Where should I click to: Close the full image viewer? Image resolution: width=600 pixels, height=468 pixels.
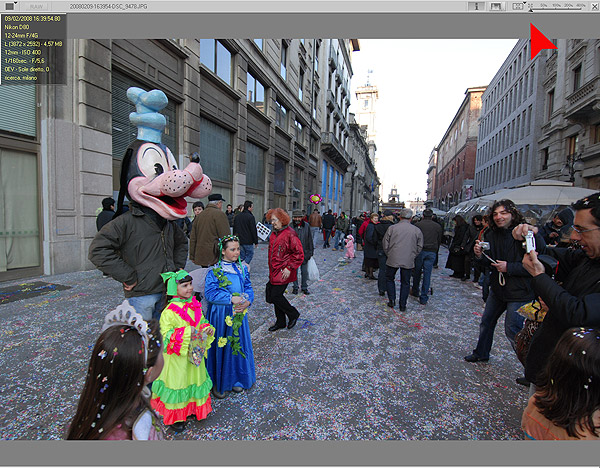tap(595, 7)
